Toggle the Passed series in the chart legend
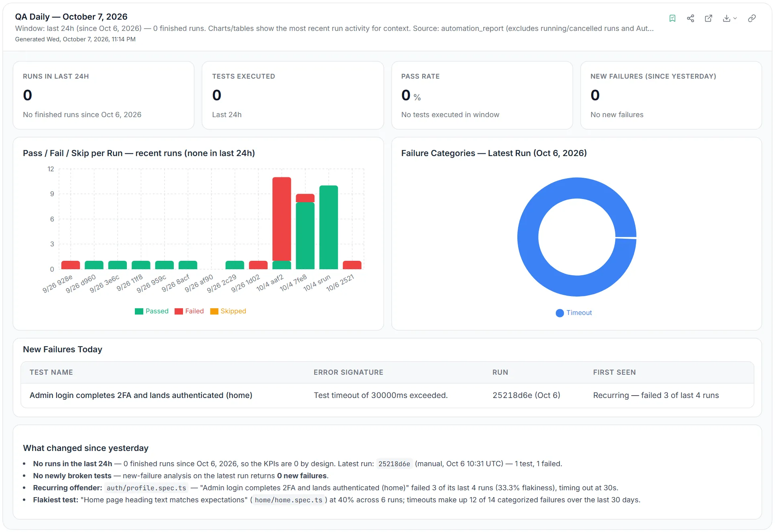Screen dimensions: 775x532 coord(152,311)
